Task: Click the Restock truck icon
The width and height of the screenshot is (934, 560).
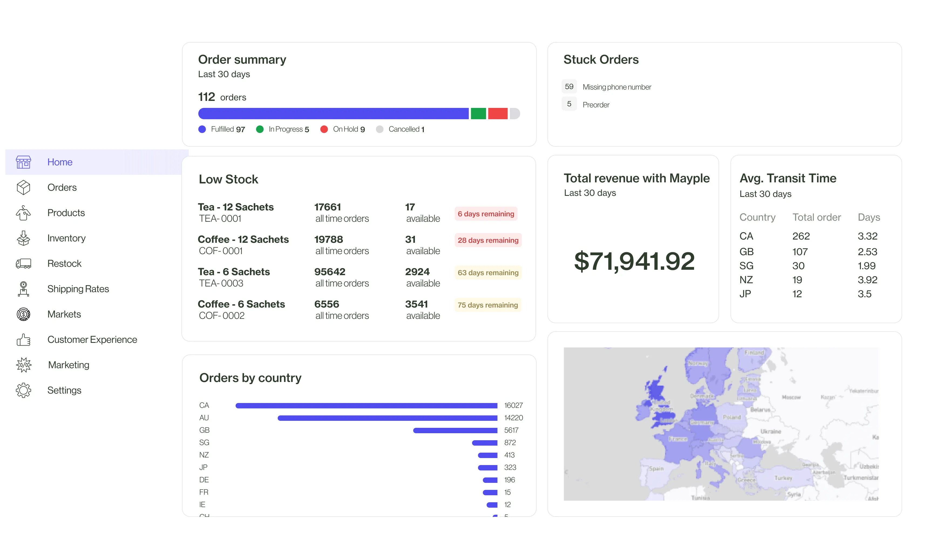Action: point(23,263)
